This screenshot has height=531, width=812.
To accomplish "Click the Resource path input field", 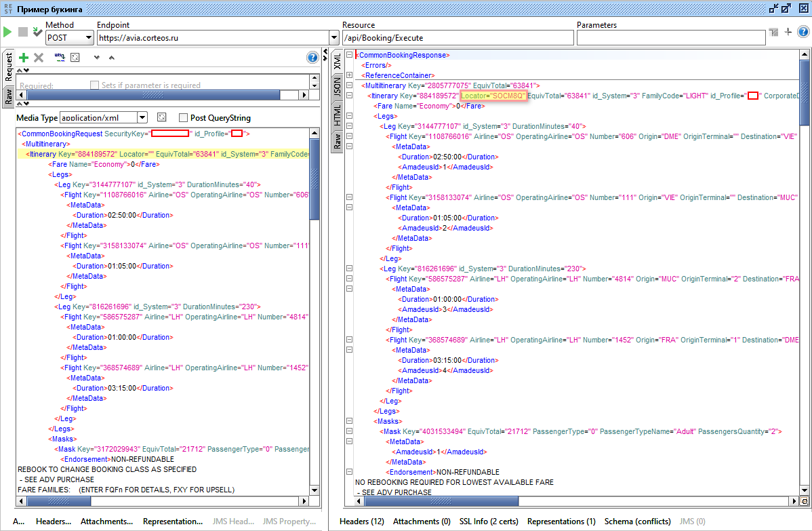I will [x=458, y=38].
